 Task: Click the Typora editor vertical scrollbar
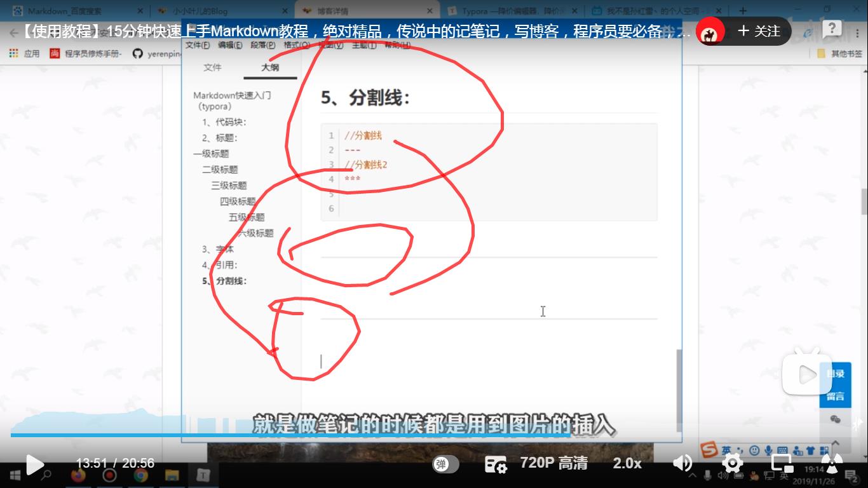tap(679, 391)
